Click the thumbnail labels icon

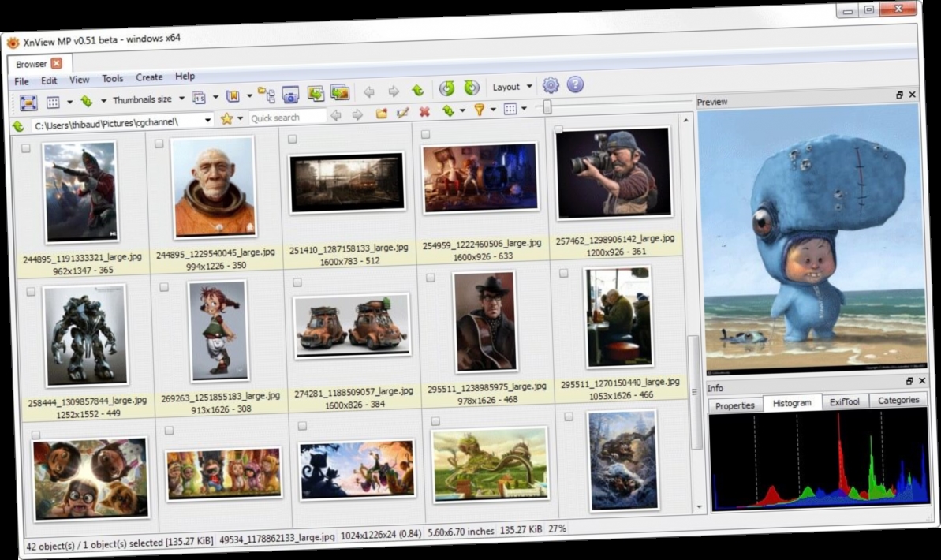point(199,98)
